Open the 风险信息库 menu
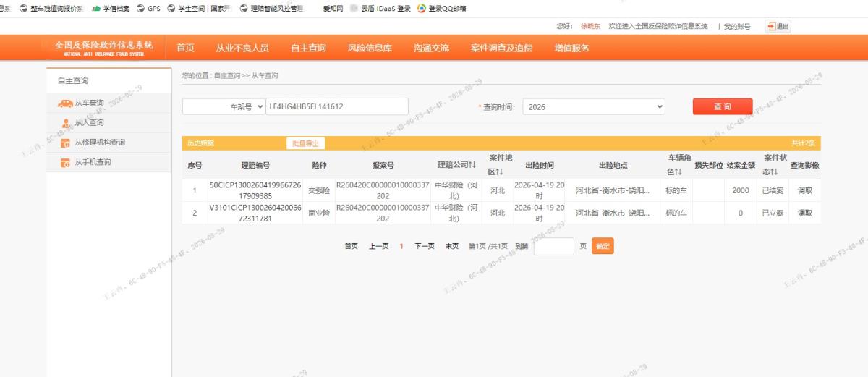Screen dimensions: 868x377 [370, 48]
